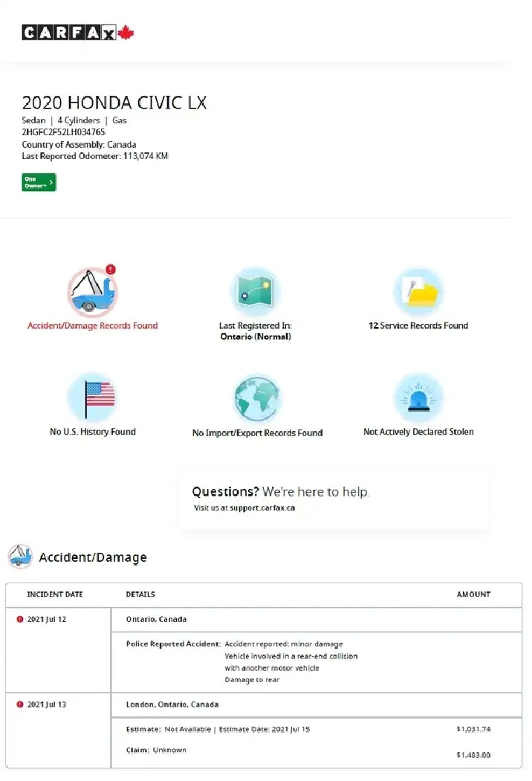Click the map registration icon
This screenshot has height=781, width=532.
pyautogui.click(x=255, y=292)
